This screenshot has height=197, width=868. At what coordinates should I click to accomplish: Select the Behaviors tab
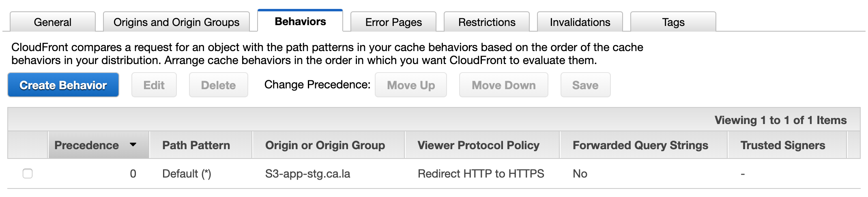click(x=300, y=21)
